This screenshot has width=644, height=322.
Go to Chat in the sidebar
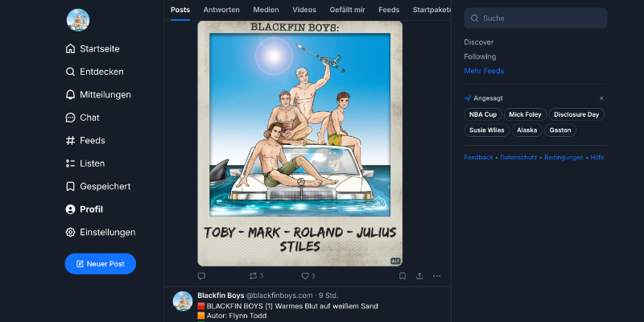pos(89,118)
